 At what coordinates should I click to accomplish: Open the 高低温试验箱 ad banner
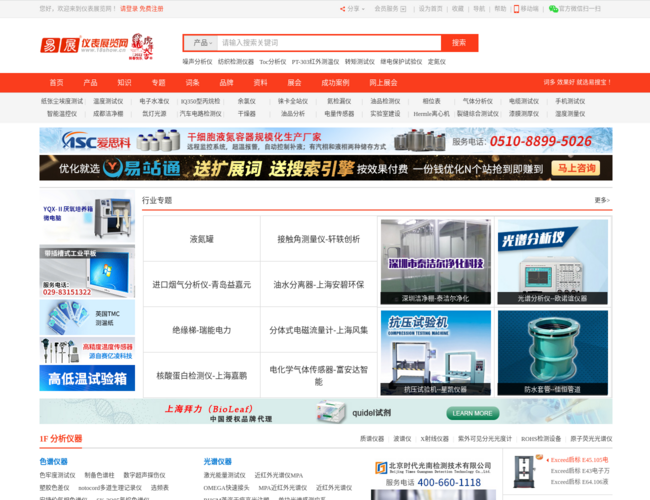[x=87, y=378]
